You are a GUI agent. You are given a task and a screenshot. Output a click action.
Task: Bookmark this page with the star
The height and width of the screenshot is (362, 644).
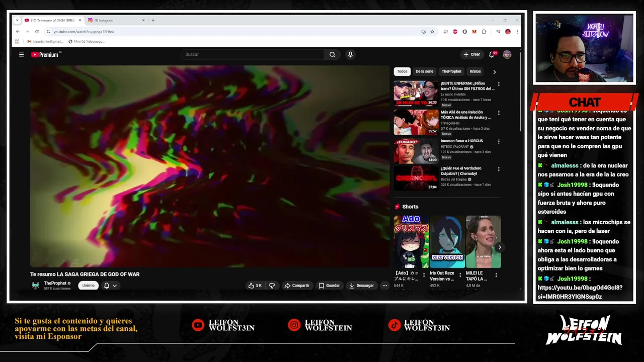coord(432,32)
